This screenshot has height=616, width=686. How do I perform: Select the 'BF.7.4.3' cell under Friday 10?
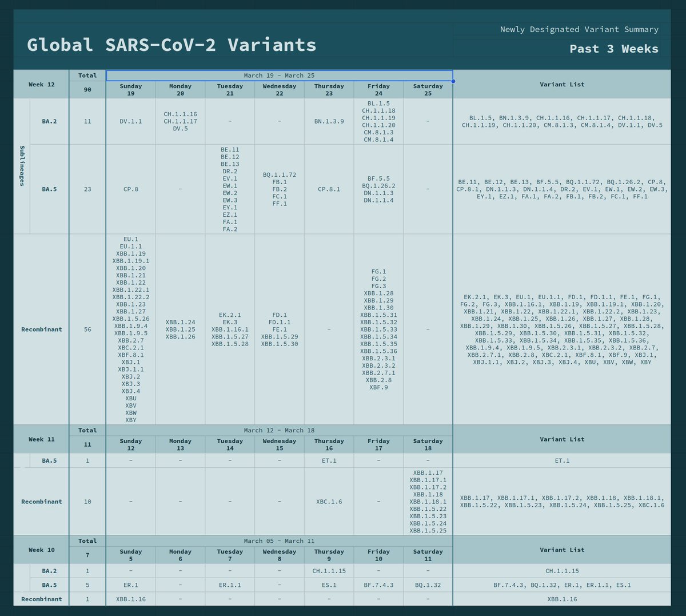click(x=378, y=585)
